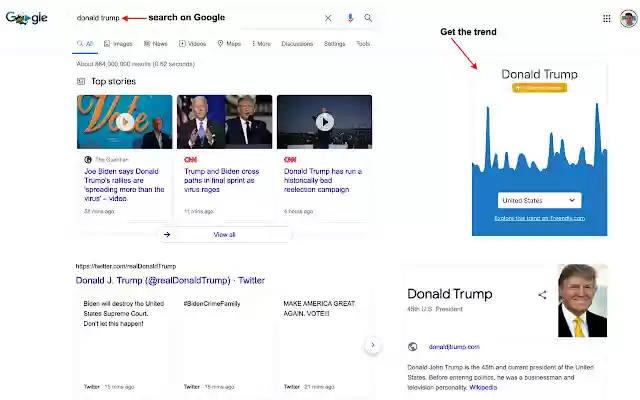Image resolution: width=640 pixels, height=400 pixels.
Task: Open Trump and Biden cross paths headline
Action: pos(222,180)
